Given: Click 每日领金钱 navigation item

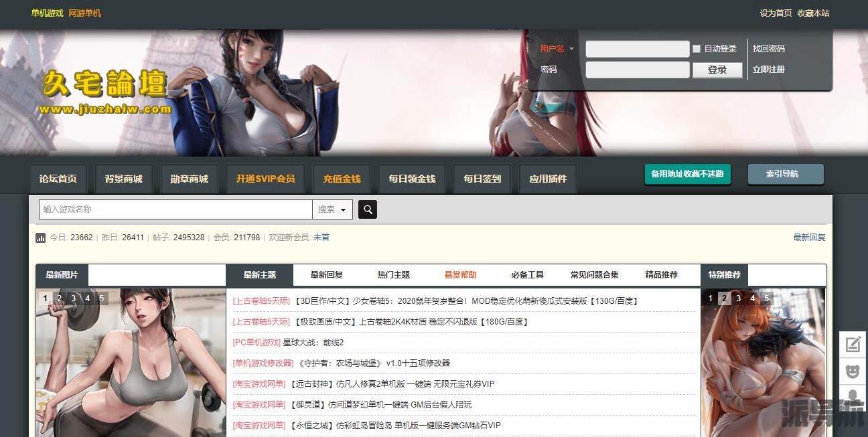Looking at the screenshot, I should (412, 179).
